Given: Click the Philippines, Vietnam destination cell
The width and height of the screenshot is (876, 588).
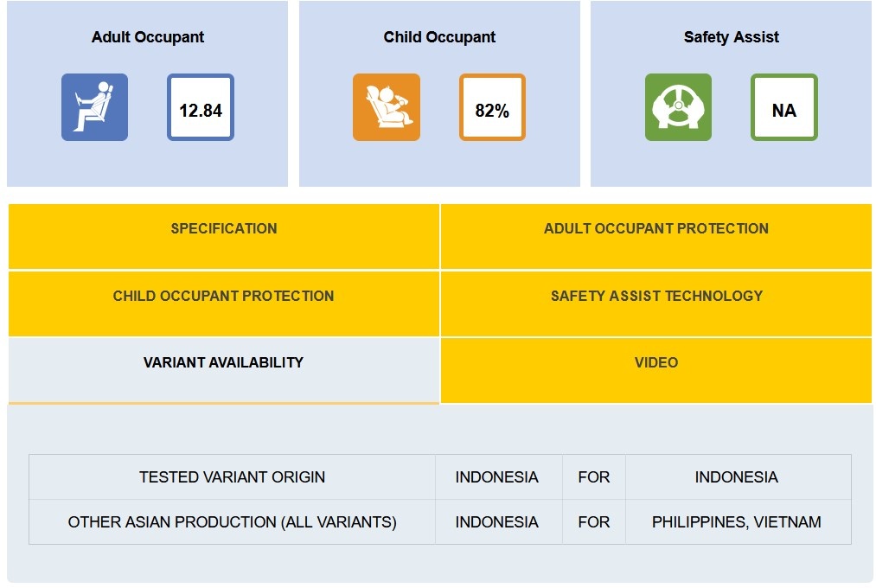Looking at the screenshot, I should (x=737, y=522).
